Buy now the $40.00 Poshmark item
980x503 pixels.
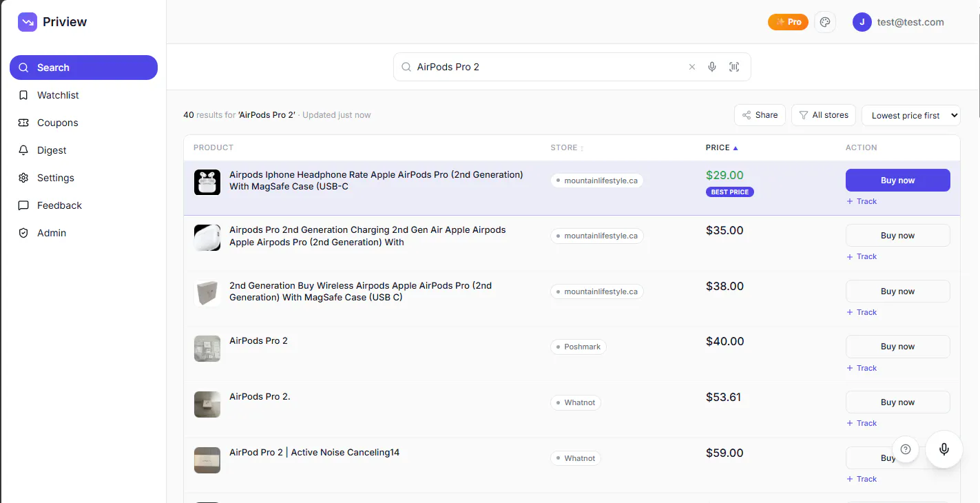897,346
